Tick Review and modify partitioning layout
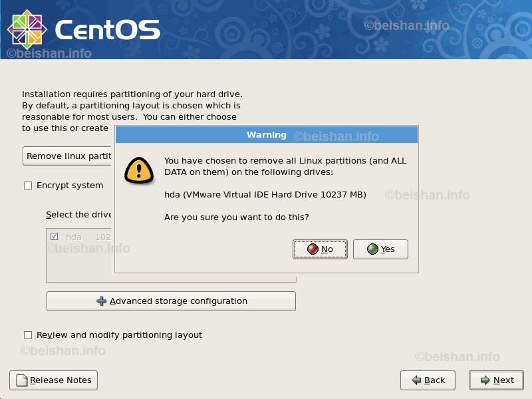 click(28, 335)
